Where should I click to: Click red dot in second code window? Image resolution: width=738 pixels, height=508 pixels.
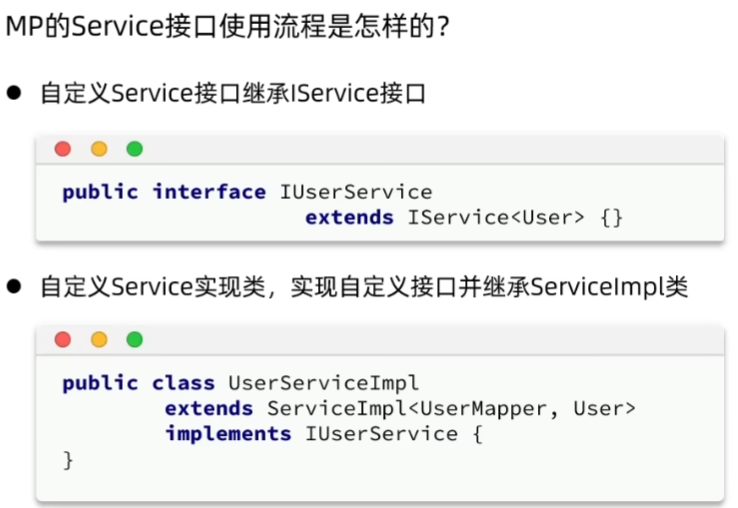(63, 339)
